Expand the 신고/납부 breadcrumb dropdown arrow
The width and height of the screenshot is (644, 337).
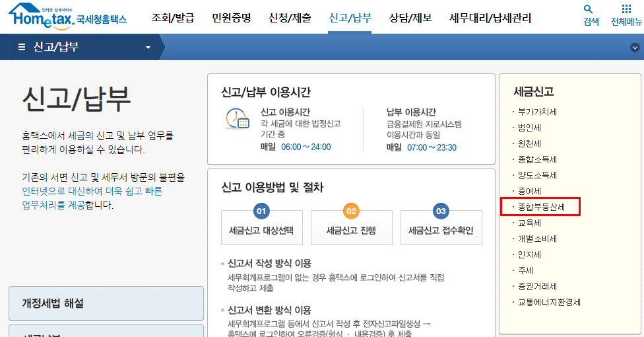coord(148,48)
